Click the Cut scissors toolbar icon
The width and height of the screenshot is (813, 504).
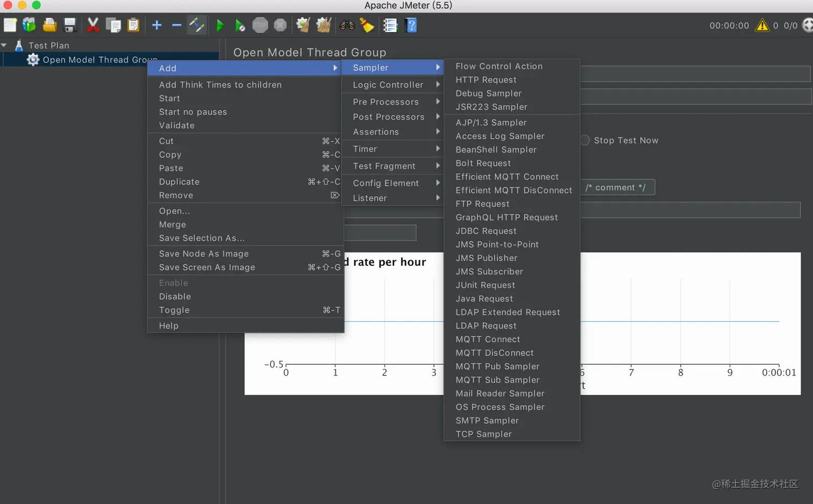[x=93, y=25]
